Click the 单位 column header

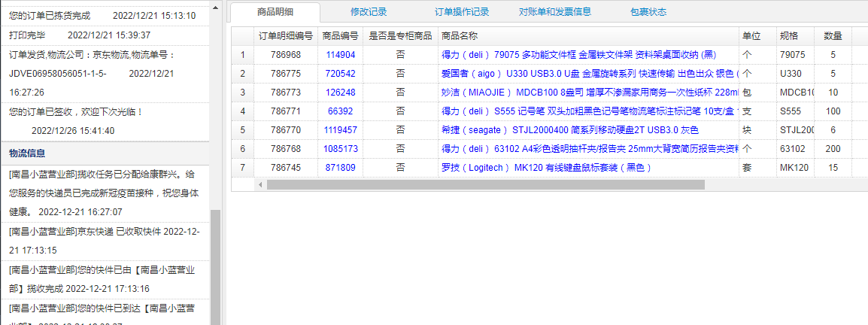click(x=757, y=36)
